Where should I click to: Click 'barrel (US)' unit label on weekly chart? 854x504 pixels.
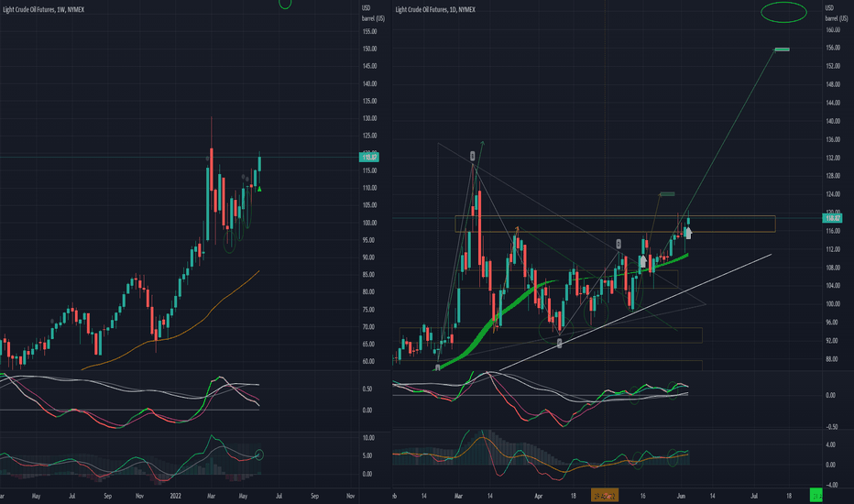point(373,18)
